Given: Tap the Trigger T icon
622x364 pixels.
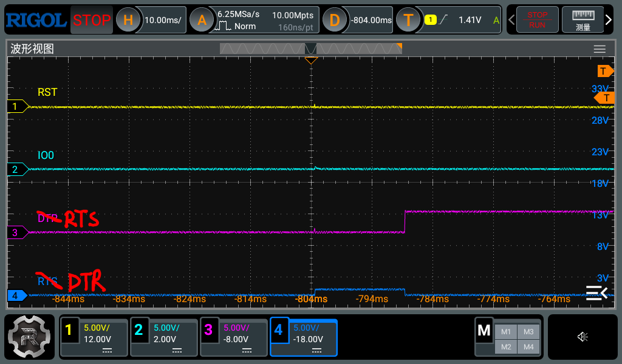Looking at the screenshot, I should click(408, 20).
